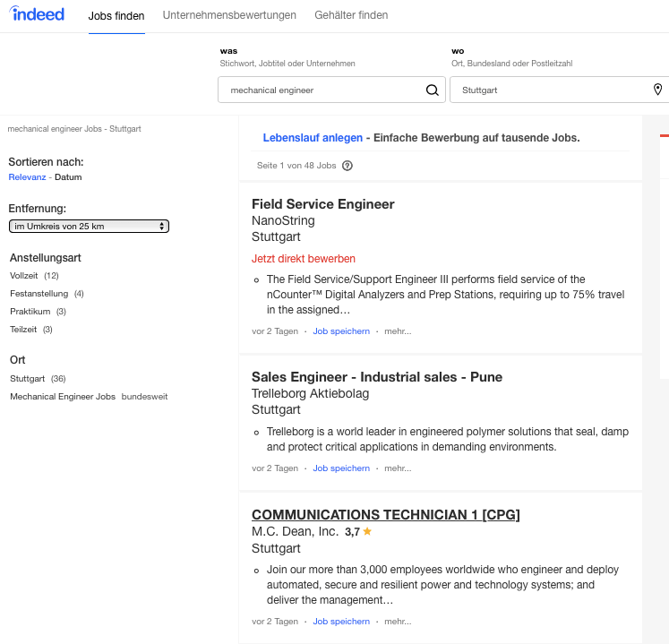Expand 'mehr...' for Field Service Engineer
Image resolution: width=669 pixels, height=644 pixels.
[398, 331]
